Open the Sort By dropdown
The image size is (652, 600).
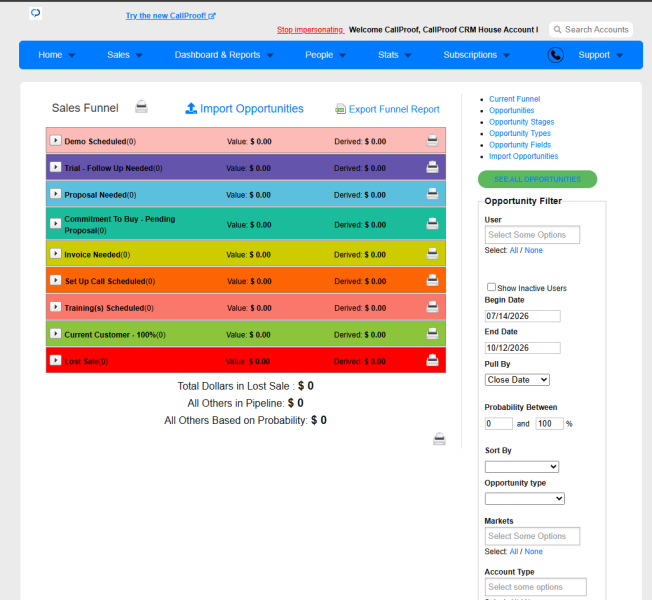(x=522, y=467)
